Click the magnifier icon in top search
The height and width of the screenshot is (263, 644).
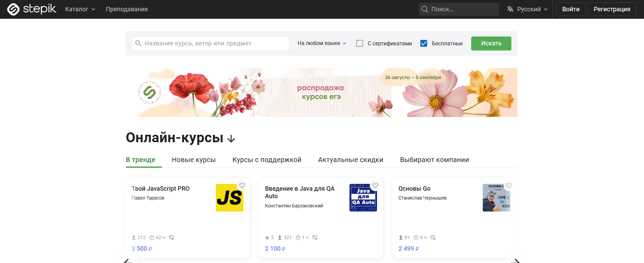click(425, 9)
